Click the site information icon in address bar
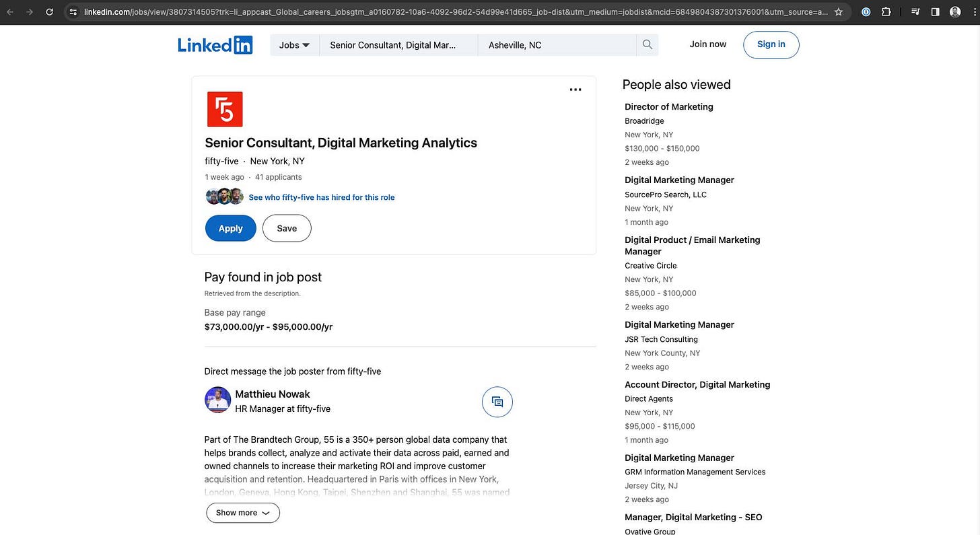980x535 pixels. (73, 11)
